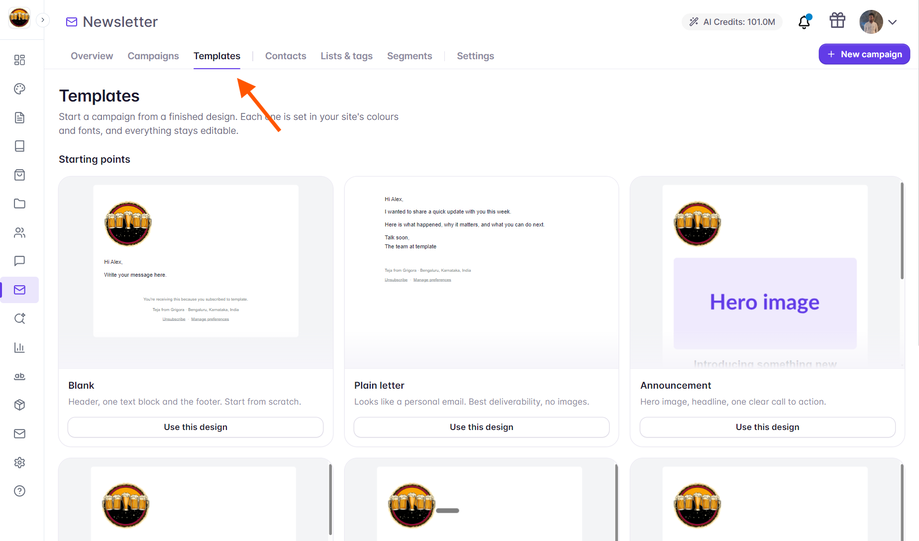Image resolution: width=919 pixels, height=541 pixels.
Task: Open the 3D cube package icon
Action: [x=19, y=405]
